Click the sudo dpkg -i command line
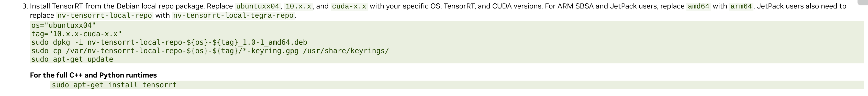Viewport: 868px width, 96px height. (169, 42)
